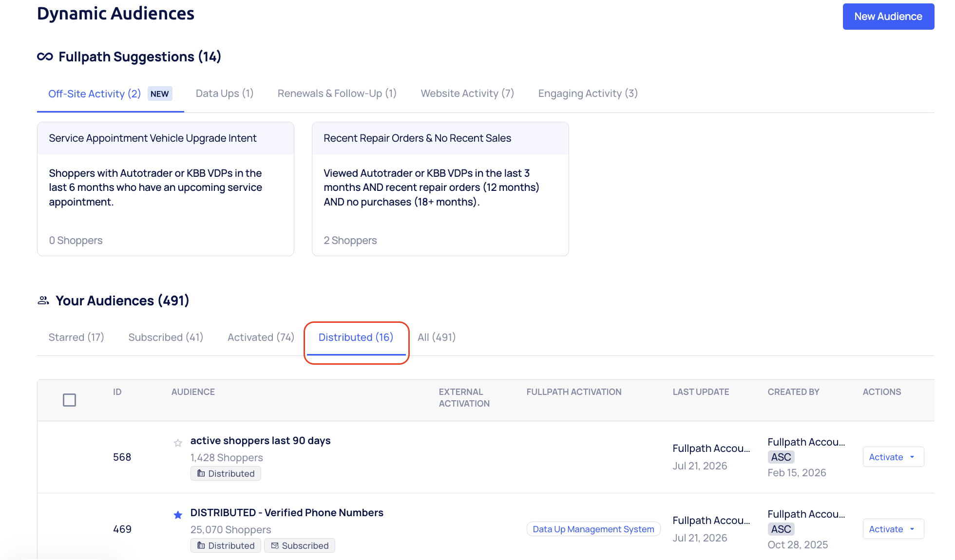This screenshot has height=560, width=955.
Task: Select the Starred audiences tab
Action: 76,337
